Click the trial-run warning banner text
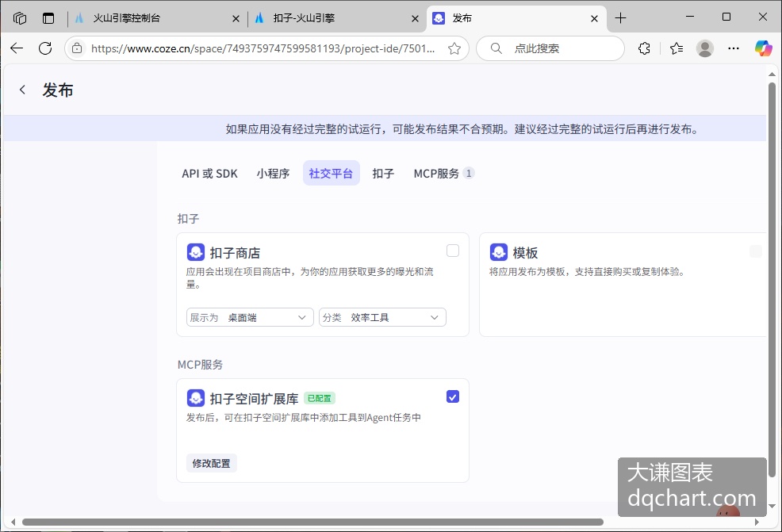Screen dimensions: 782x532 pyautogui.click(x=462, y=129)
